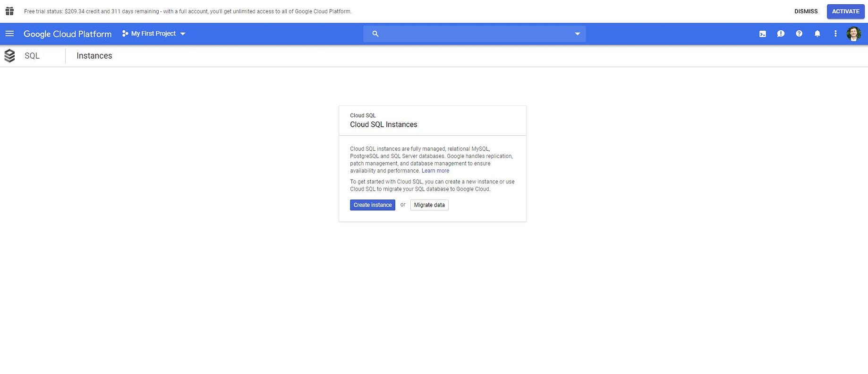The height and width of the screenshot is (374, 868).
Task: Click the Create instance button
Action: (x=373, y=205)
